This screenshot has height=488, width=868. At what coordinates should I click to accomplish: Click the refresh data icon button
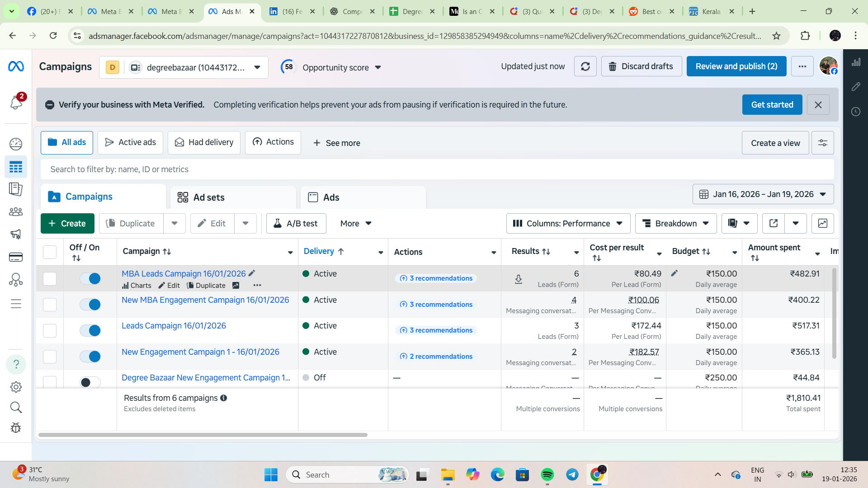click(x=585, y=66)
